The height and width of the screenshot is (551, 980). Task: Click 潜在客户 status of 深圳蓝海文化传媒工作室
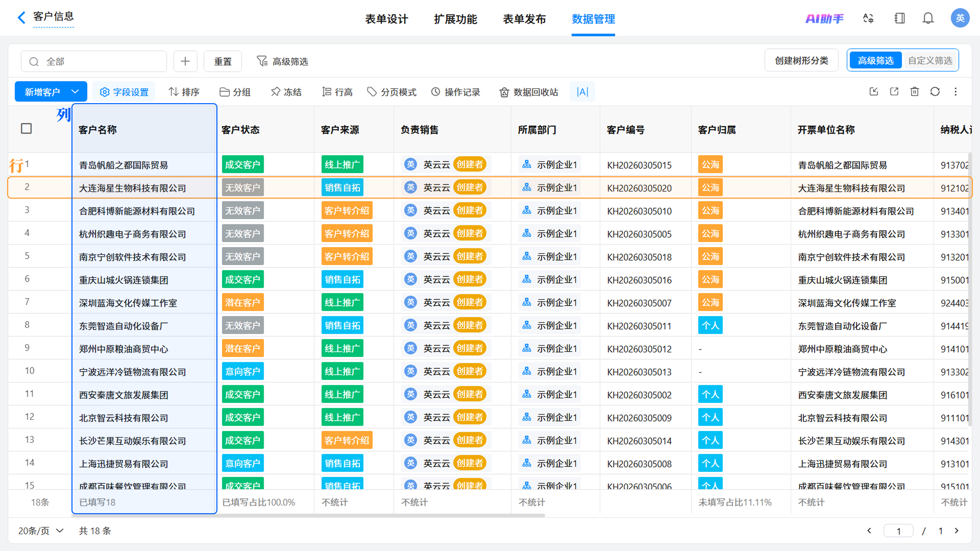pyautogui.click(x=243, y=302)
